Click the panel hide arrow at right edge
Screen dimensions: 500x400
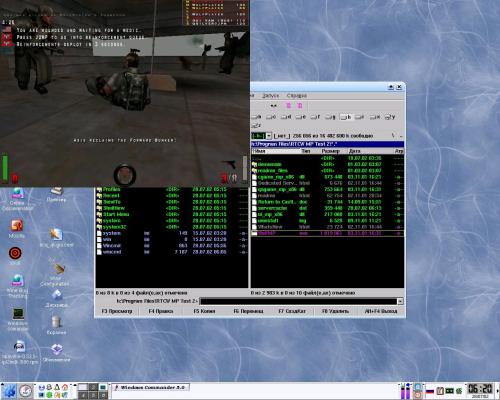pyautogui.click(x=497, y=391)
